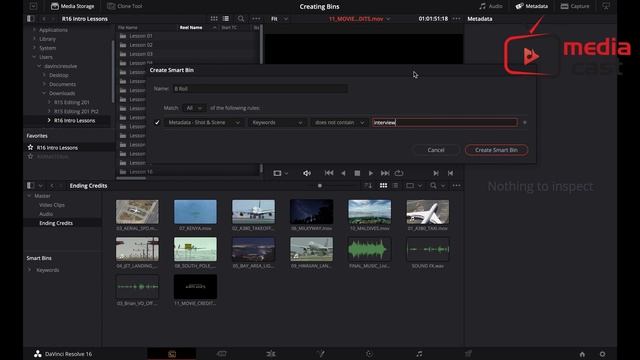Click the media storage back arrow
The height and width of the screenshot is (360, 640).
coord(44,19)
